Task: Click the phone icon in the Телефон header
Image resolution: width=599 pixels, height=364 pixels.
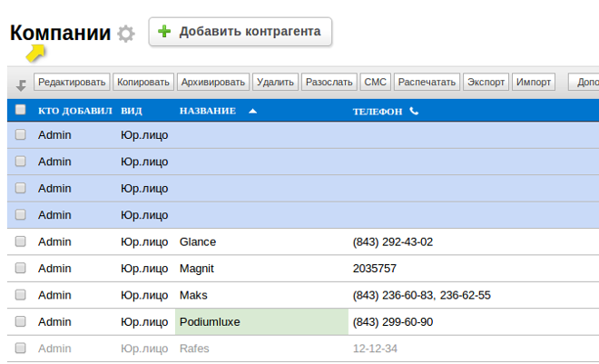Action: [x=415, y=111]
